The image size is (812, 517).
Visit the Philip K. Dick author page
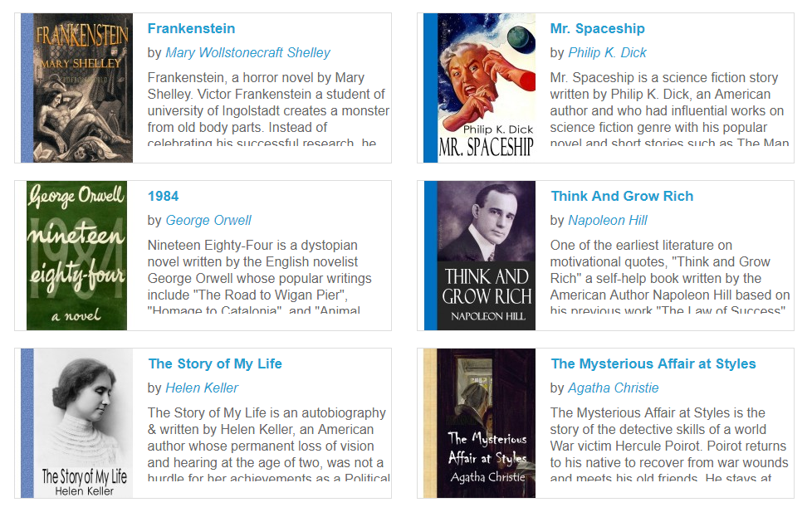click(607, 52)
